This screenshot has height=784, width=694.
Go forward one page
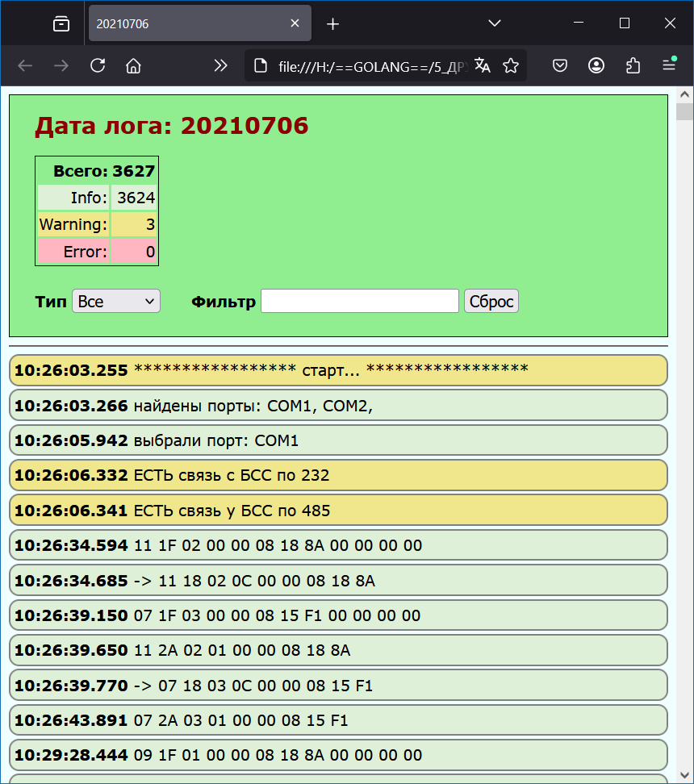61,65
